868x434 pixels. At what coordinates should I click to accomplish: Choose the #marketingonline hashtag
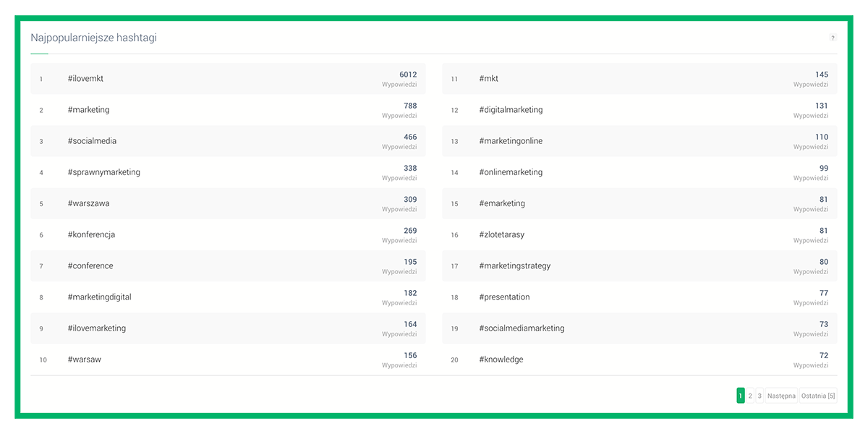point(511,141)
